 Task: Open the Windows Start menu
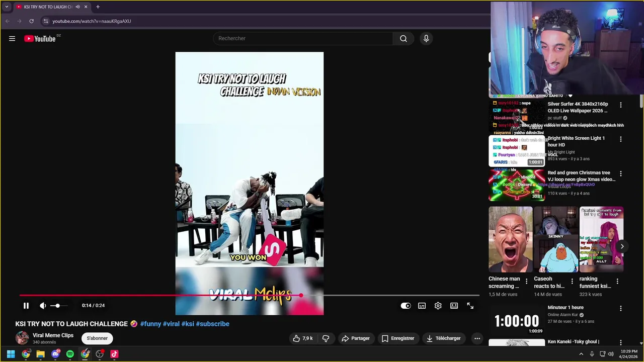[x=11, y=354]
